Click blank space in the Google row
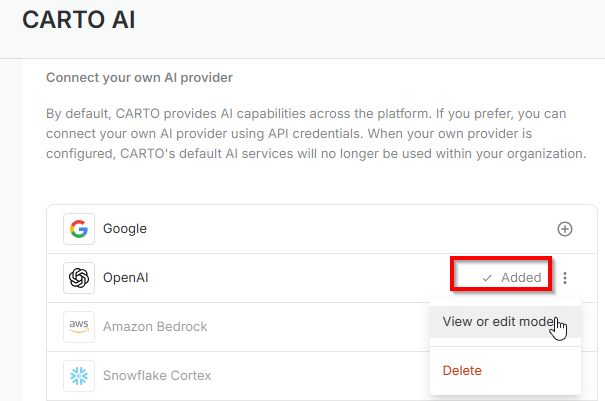Viewport: 605px width, 401px height. (x=350, y=229)
